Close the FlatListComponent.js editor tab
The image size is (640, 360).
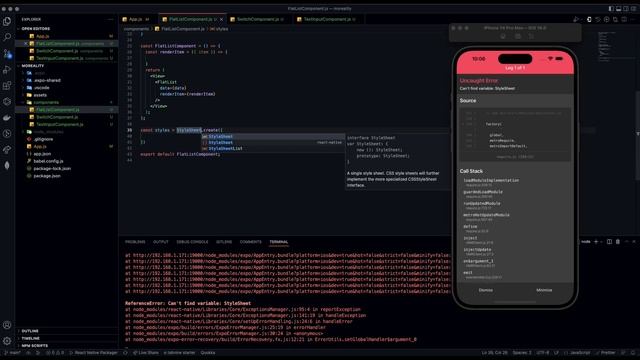pyautogui.click(x=222, y=19)
